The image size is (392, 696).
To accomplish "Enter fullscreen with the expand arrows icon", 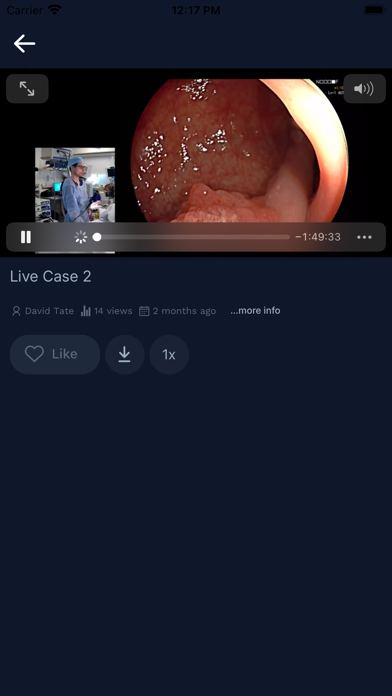I will 27,89.
